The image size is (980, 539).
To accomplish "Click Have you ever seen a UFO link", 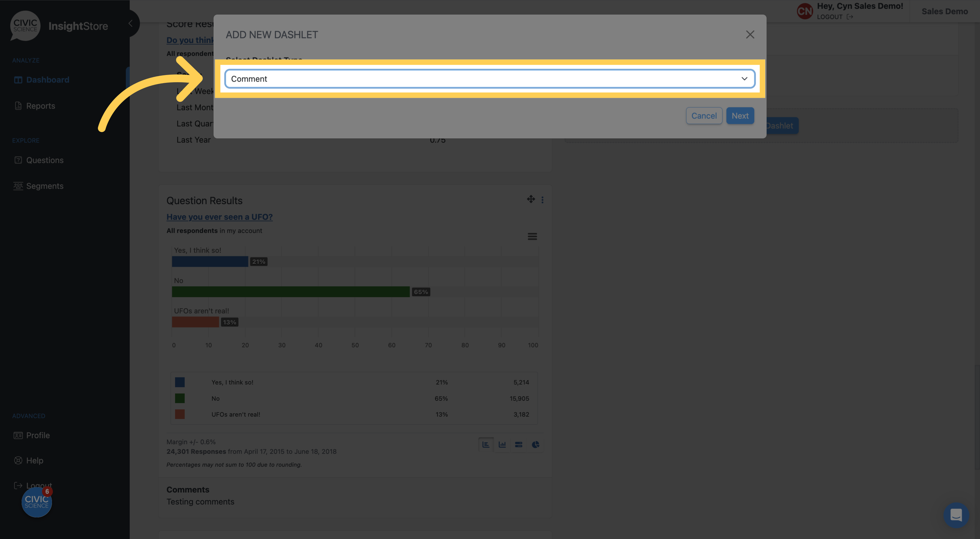I will (x=219, y=216).
